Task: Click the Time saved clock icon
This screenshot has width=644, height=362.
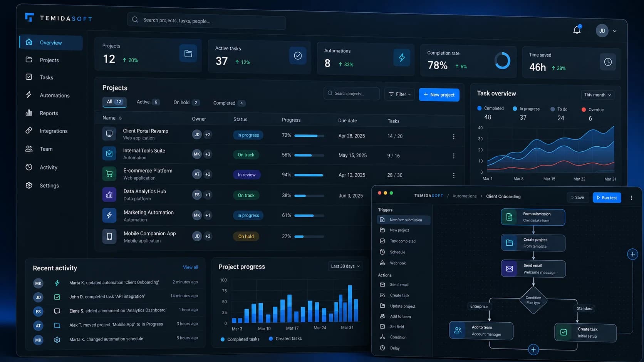Action: [x=608, y=62]
